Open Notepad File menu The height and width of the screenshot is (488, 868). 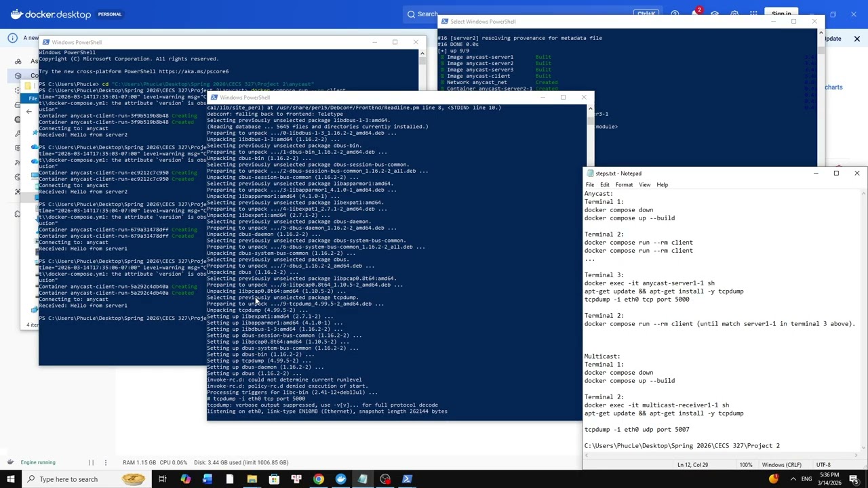pos(590,185)
